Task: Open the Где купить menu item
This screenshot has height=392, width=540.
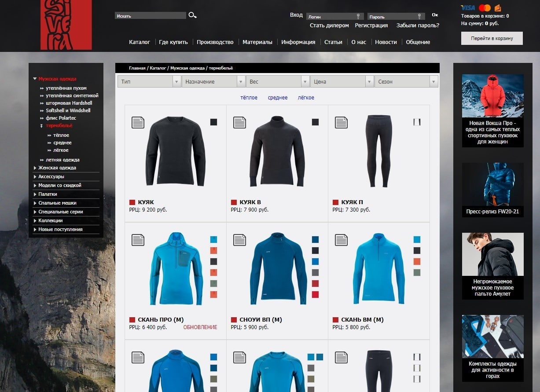Action: point(173,42)
